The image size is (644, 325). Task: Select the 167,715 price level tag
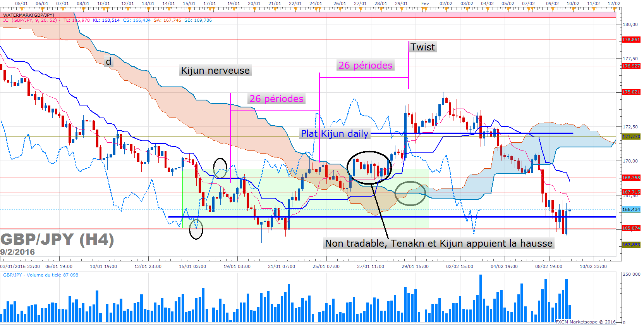(x=631, y=192)
